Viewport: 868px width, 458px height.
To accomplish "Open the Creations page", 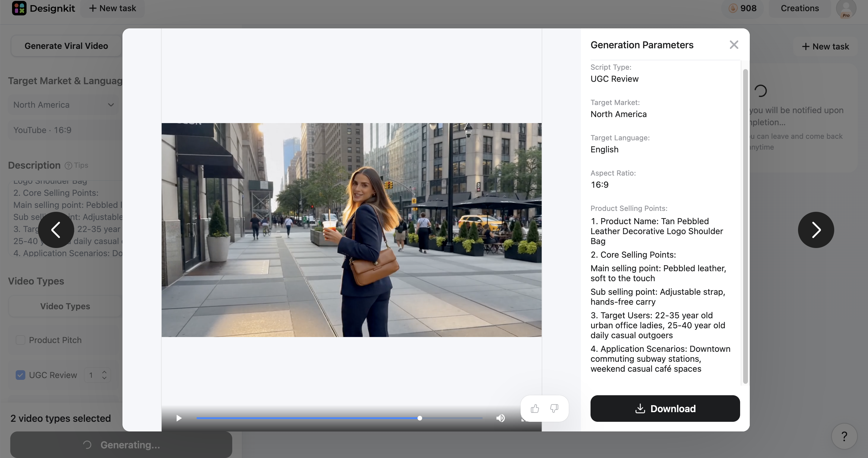I will coord(800,8).
